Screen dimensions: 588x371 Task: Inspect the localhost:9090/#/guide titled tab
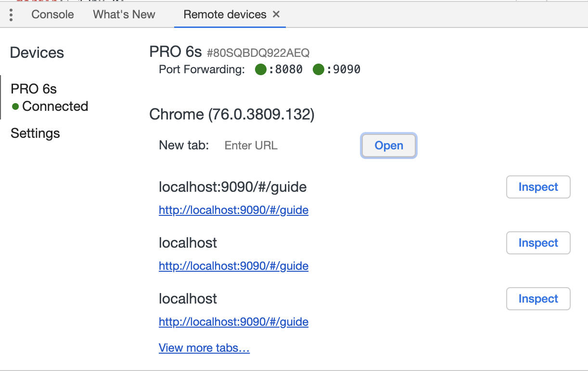pyautogui.click(x=538, y=187)
